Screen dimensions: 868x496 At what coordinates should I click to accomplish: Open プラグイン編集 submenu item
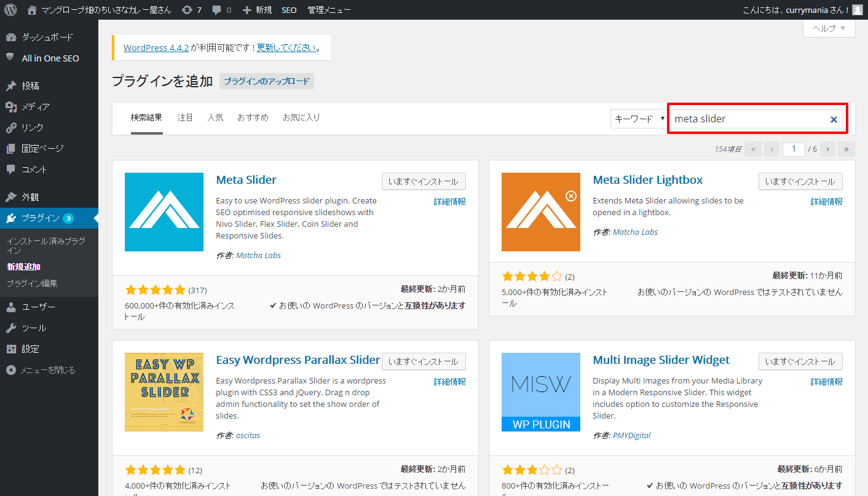click(x=32, y=283)
